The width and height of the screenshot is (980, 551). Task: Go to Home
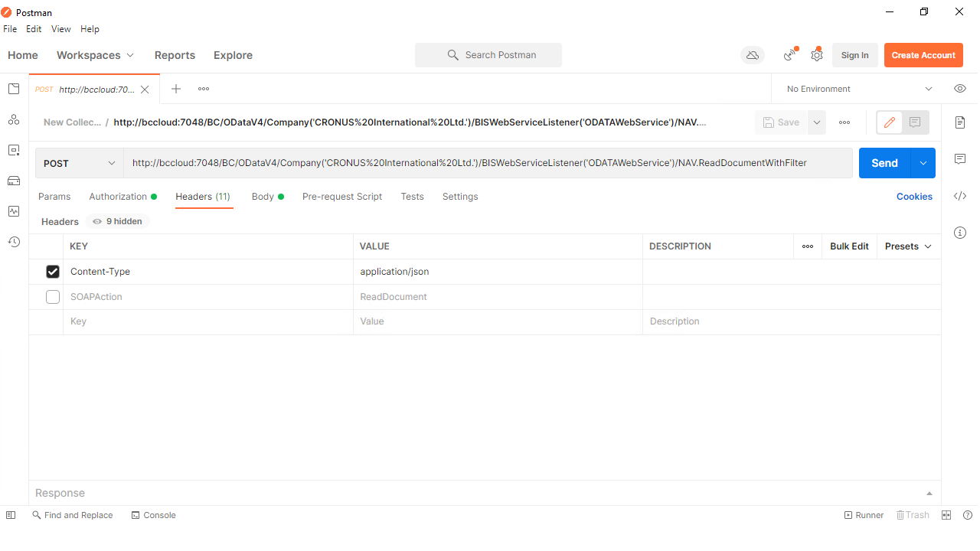(x=23, y=55)
